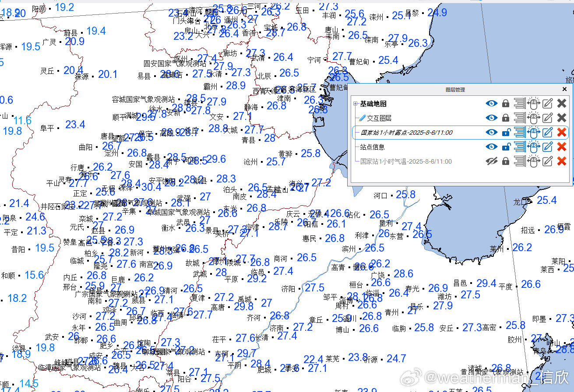
Task: Click the 莱州 station value 26.2
Action: point(522,248)
